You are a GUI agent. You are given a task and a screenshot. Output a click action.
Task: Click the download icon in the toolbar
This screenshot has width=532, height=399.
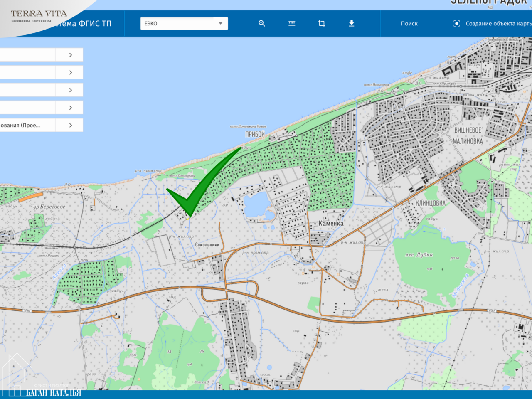pos(352,23)
